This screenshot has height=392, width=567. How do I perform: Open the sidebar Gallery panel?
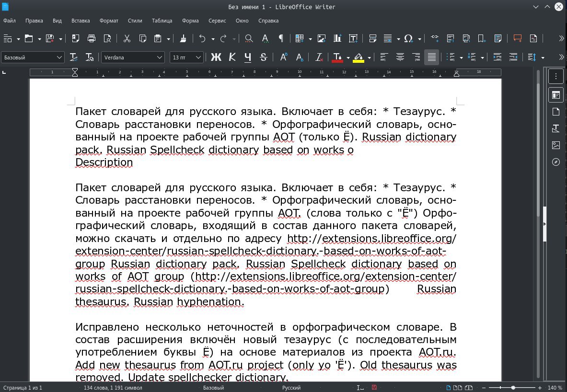tap(556, 145)
